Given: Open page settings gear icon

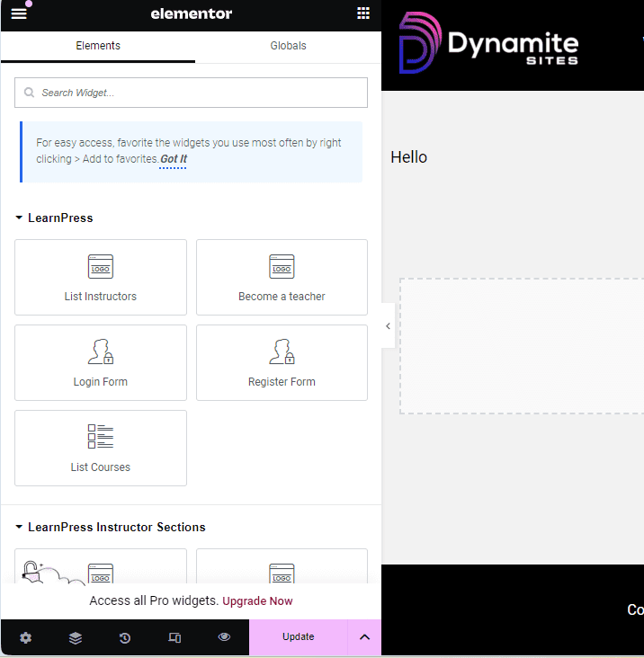Looking at the screenshot, I should point(25,637).
